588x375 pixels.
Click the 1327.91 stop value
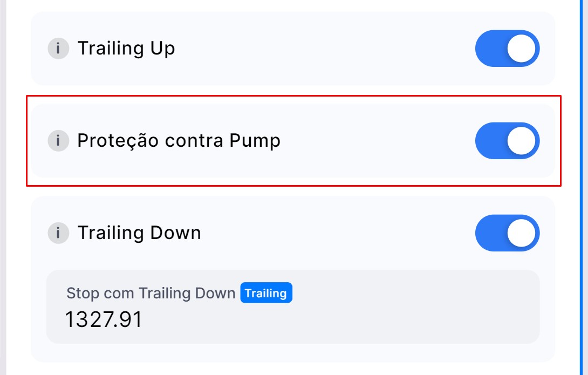[104, 319]
